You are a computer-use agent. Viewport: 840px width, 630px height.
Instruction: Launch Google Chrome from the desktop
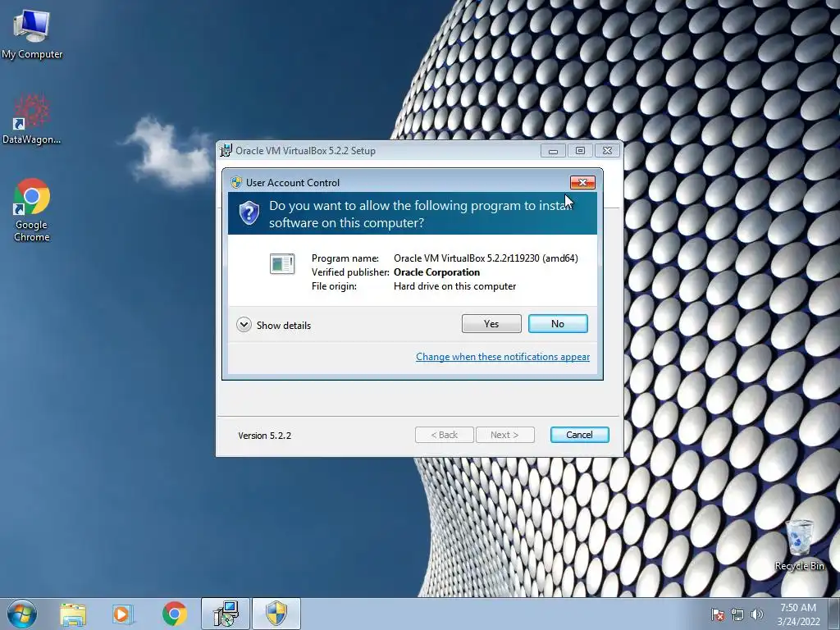pos(32,209)
